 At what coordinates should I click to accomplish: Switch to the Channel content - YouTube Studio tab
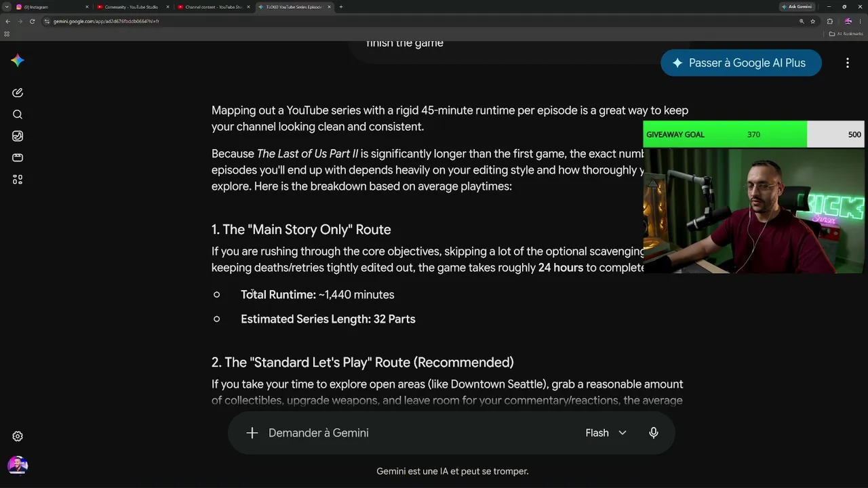(214, 7)
